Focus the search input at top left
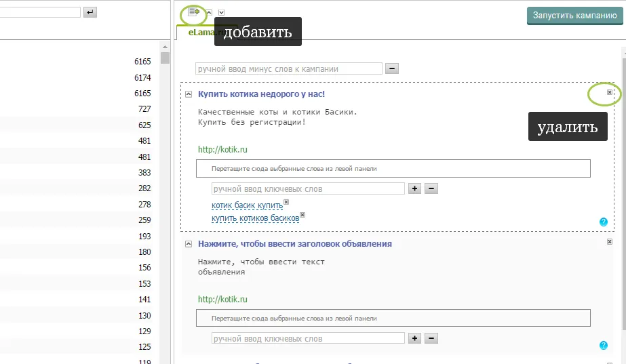The width and height of the screenshot is (626, 364). coord(40,12)
